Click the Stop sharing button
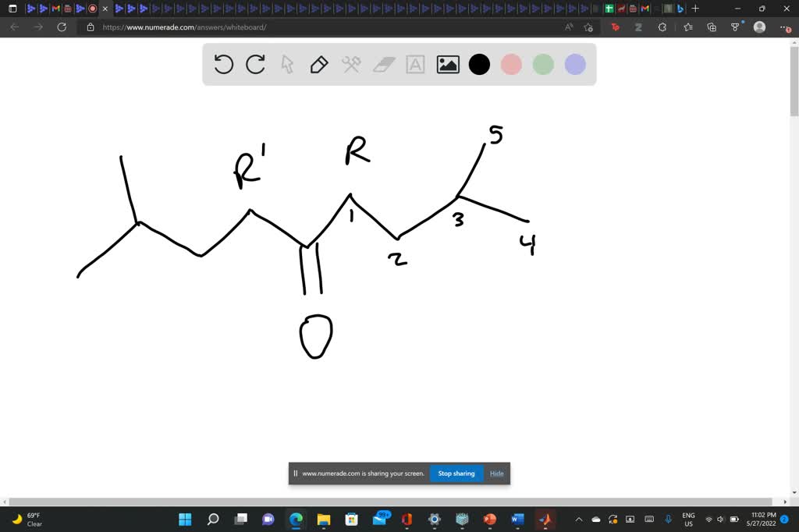Screen dimensions: 799x532 [x=456, y=473]
